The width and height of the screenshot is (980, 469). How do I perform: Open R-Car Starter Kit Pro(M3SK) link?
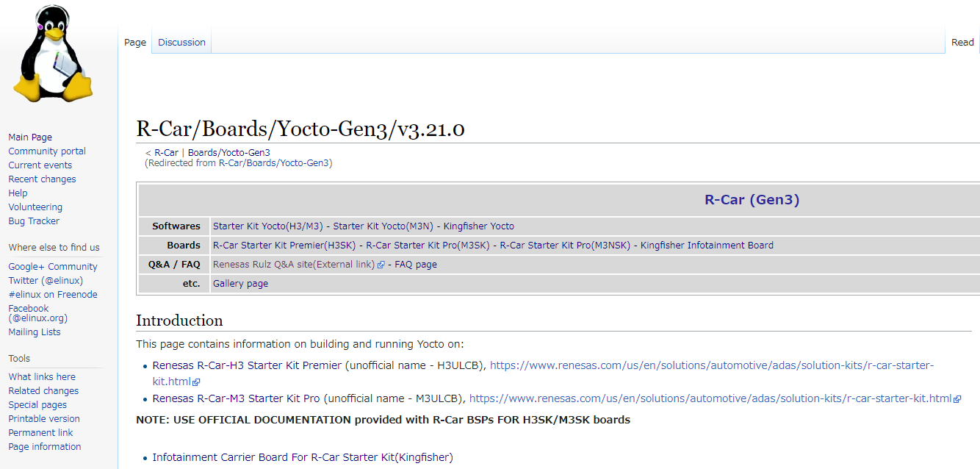coord(428,246)
